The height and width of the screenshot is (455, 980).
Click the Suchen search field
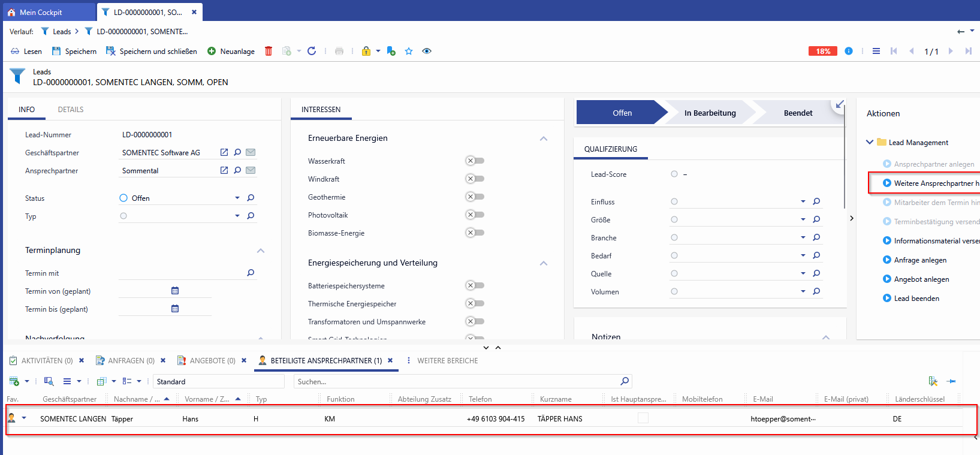(x=456, y=381)
